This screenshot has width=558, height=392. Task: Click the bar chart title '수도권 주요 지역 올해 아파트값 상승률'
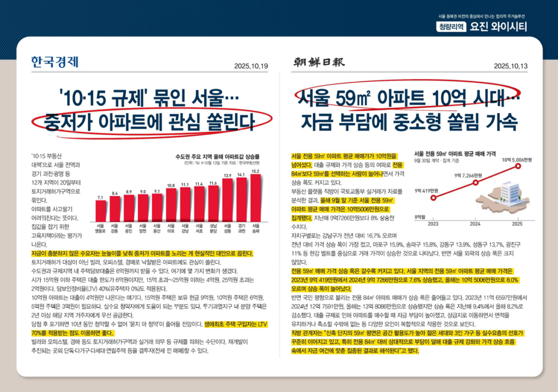point(217,155)
